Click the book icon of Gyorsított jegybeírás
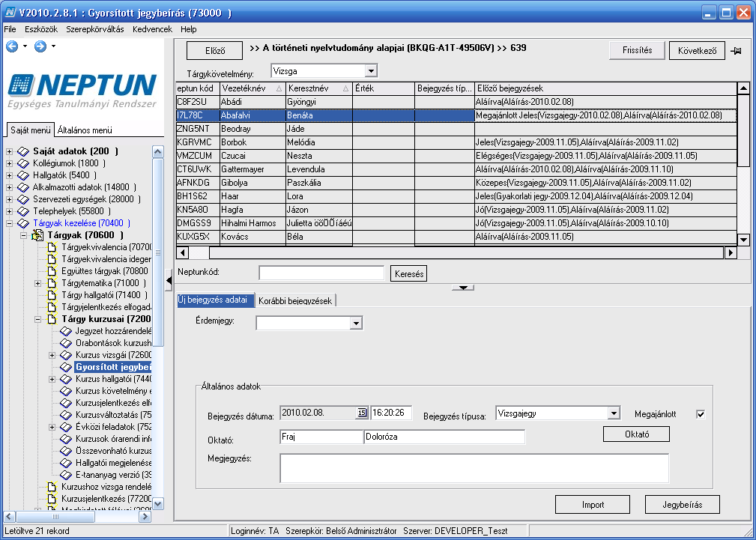 (66, 367)
